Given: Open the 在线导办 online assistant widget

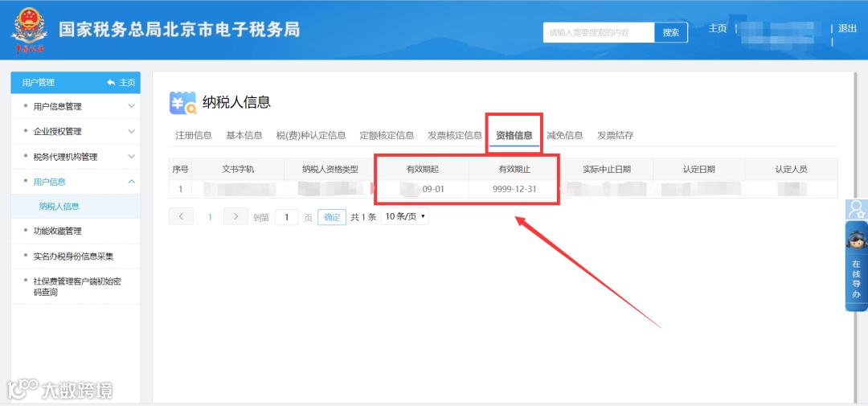Looking at the screenshot, I should [x=857, y=266].
